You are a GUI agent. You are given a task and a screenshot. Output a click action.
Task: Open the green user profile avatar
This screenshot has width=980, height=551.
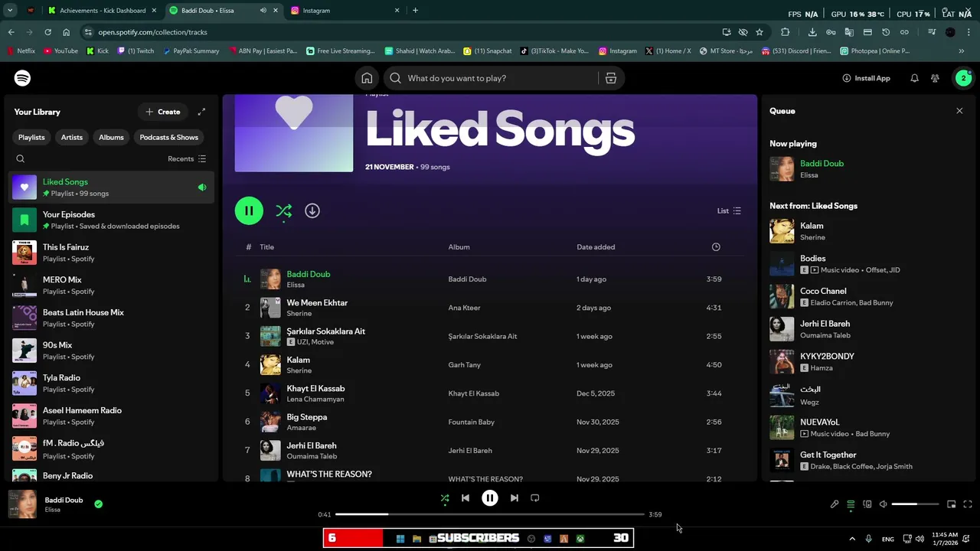[963, 78]
